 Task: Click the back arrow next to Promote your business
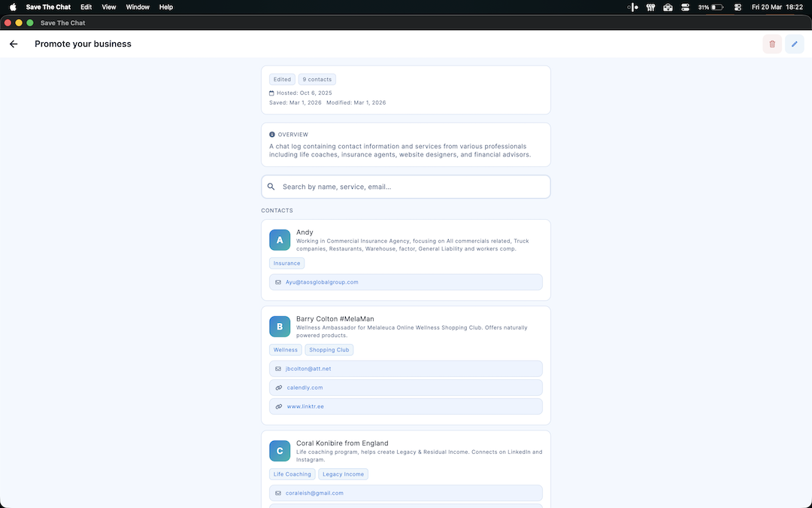tap(13, 44)
